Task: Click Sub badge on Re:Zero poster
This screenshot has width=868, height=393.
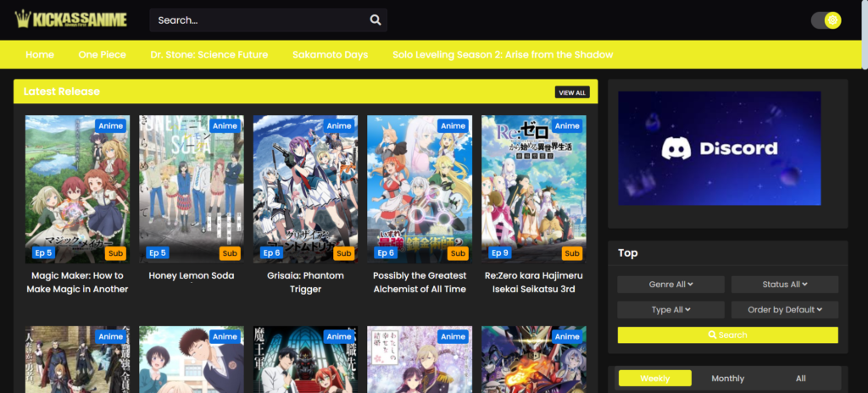Action: tap(572, 253)
